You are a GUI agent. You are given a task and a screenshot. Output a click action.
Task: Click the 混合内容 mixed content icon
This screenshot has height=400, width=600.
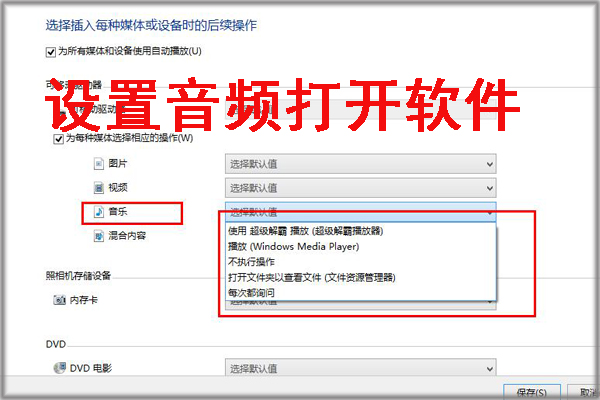(x=99, y=235)
